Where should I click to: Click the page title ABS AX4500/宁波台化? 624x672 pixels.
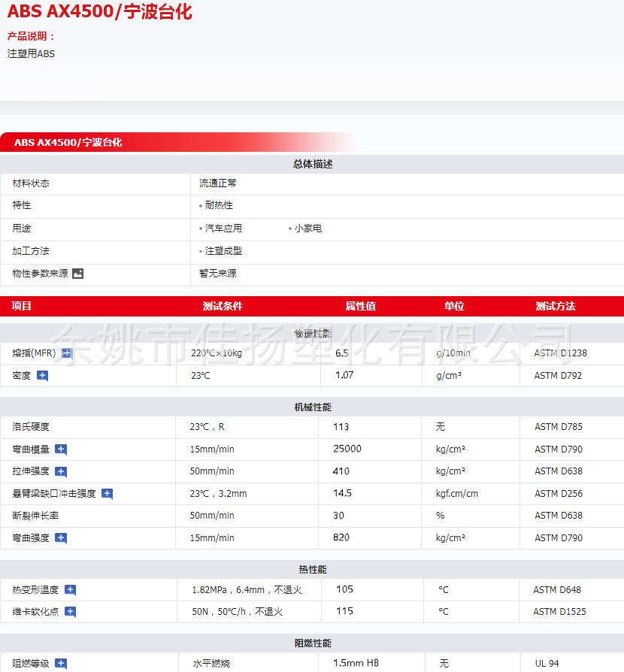click(x=99, y=13)
